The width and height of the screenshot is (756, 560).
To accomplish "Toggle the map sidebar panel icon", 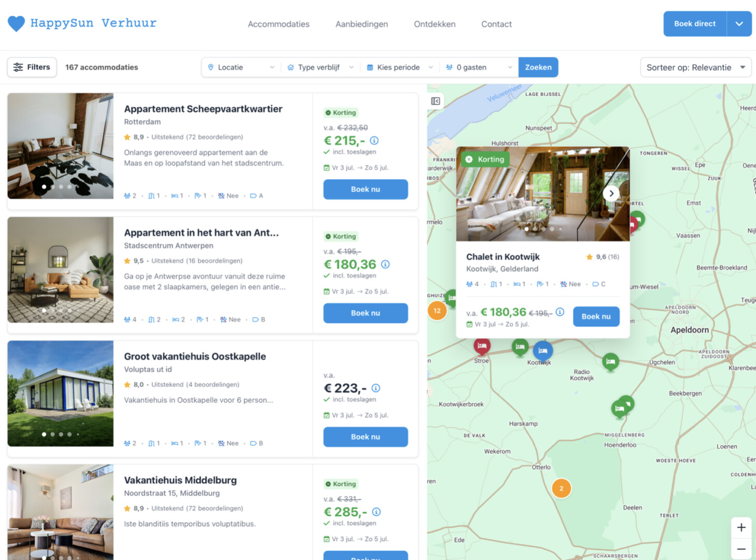I will pos(436,101).
